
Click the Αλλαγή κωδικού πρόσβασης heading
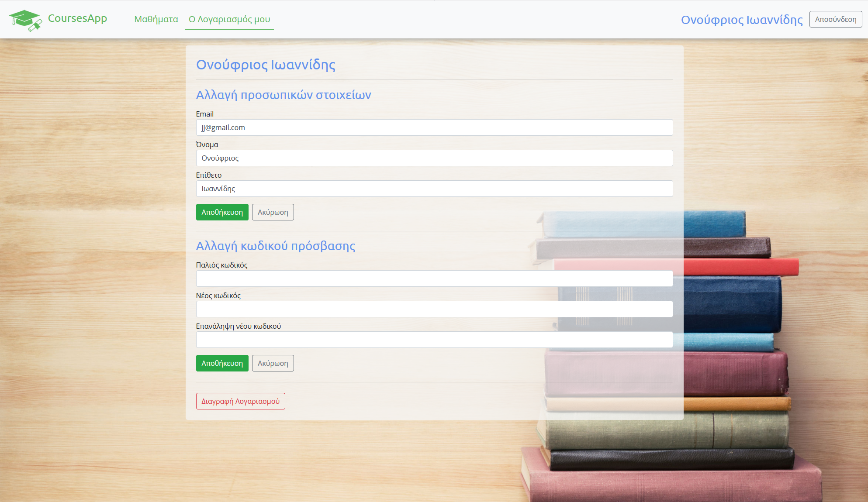(275, 246)
